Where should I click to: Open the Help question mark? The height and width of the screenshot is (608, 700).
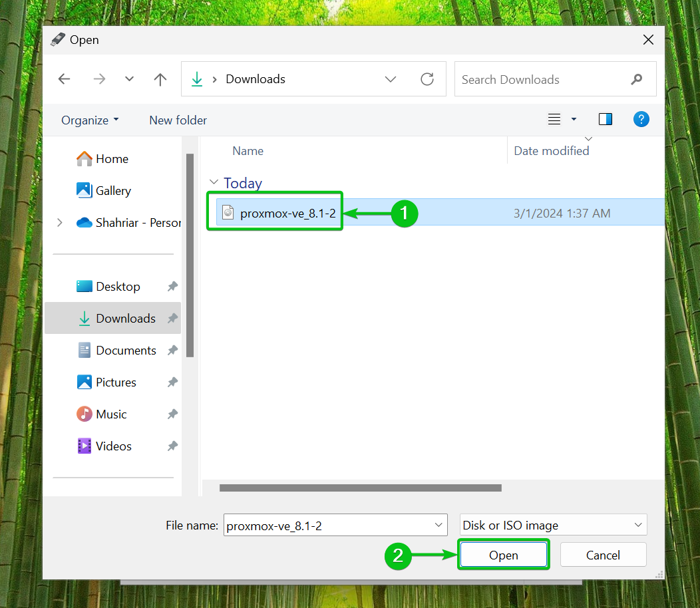[641, 119]
